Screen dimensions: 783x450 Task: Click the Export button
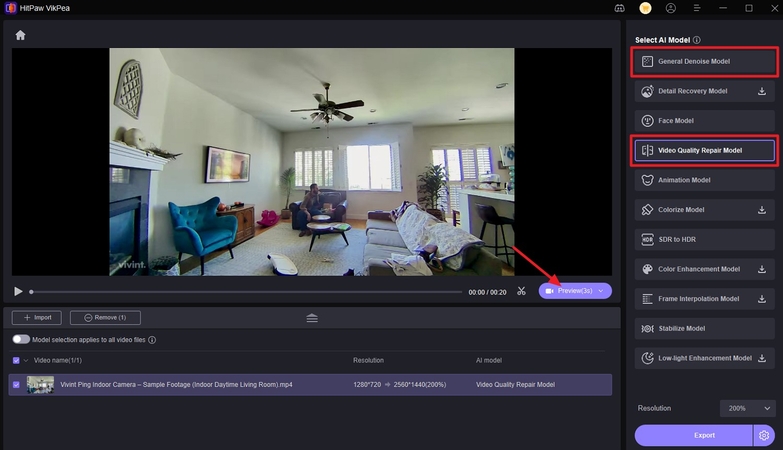click(x=694, y=436)
